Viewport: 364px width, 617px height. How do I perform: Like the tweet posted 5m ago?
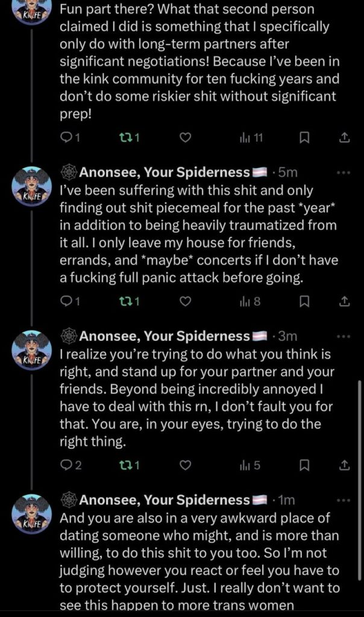pos(186,301)
